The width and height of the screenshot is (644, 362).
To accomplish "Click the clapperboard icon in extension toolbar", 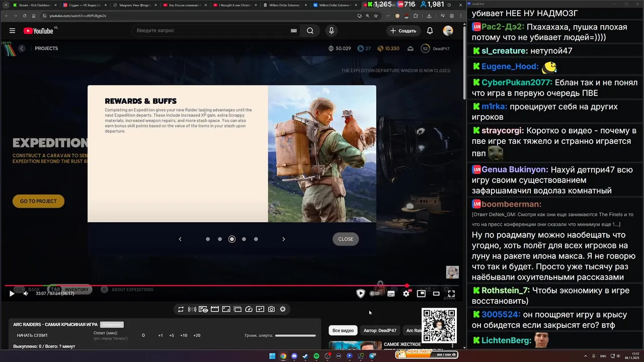I will 214,309.
